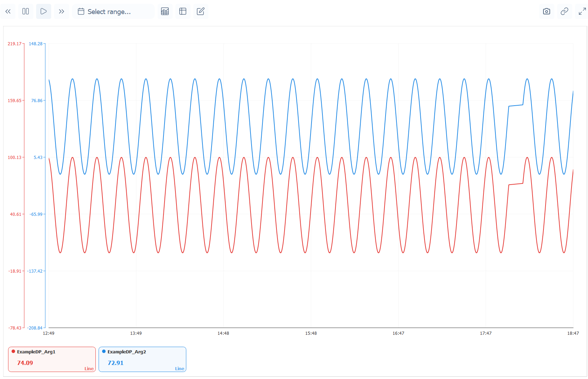588x379 pixels.
Task: Toggle the ExampleDP_Arg2 series legend
Action: tap(142, 359)
